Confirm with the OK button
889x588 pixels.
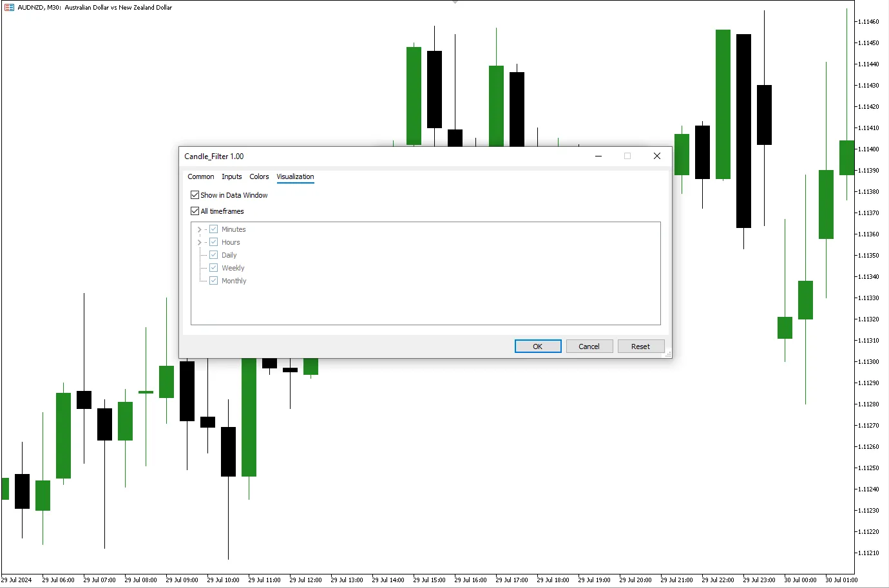click(538, 346)
